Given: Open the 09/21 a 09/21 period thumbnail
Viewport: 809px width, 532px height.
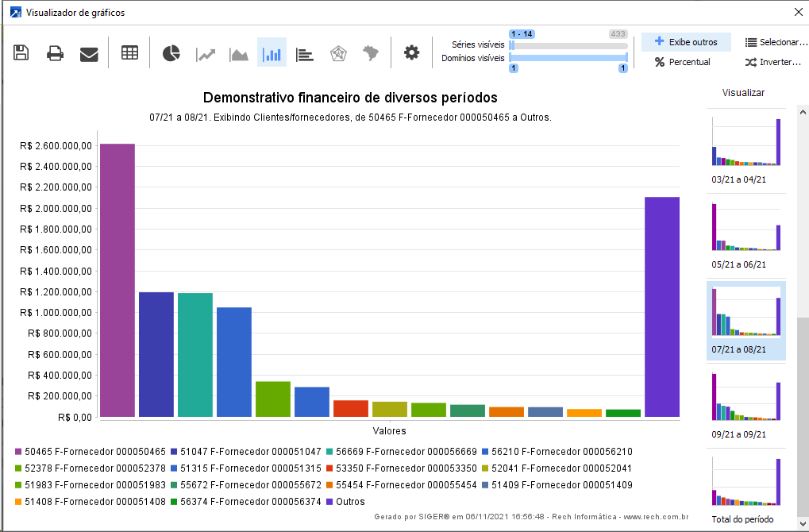Looking at the screenshot, I should (x=746, y=397).
